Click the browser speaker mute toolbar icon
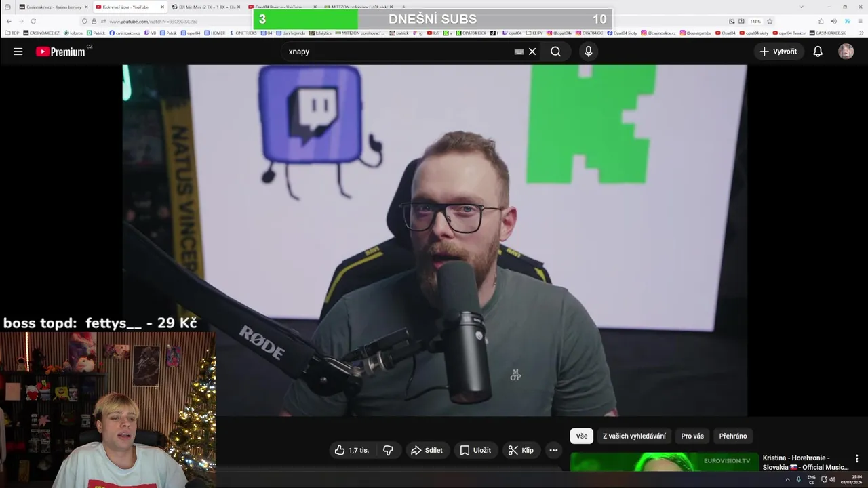Viewport: 868px width, 488px height. [833, 21]
